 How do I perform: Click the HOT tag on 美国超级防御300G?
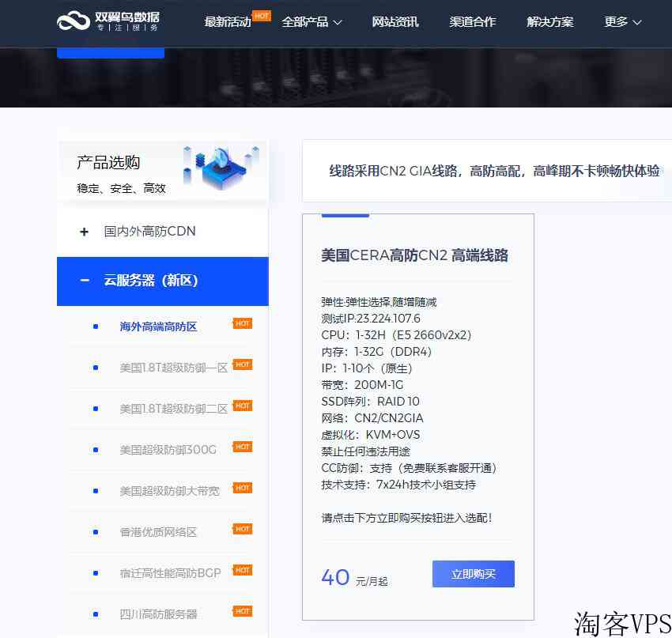[x=243, y=447]
